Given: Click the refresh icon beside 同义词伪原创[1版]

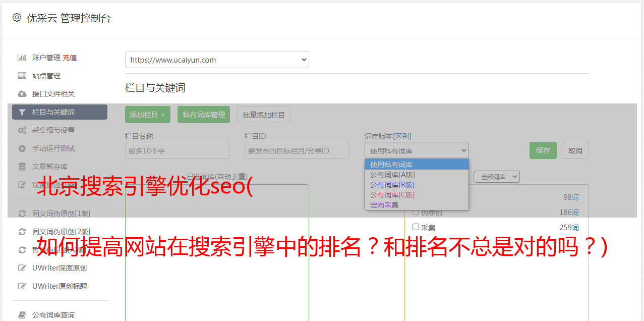Looking at the screenshot, I should pos(22,213).
